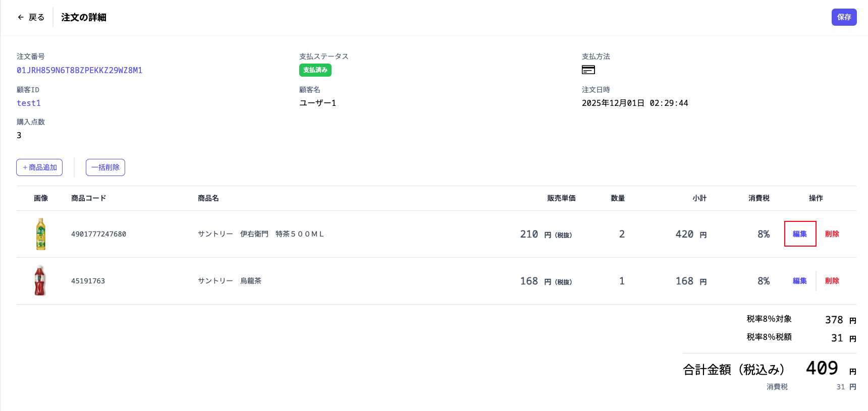
Task: Click the 販売単価 column header
Action: pyautogui.click(x=561, y=198)
